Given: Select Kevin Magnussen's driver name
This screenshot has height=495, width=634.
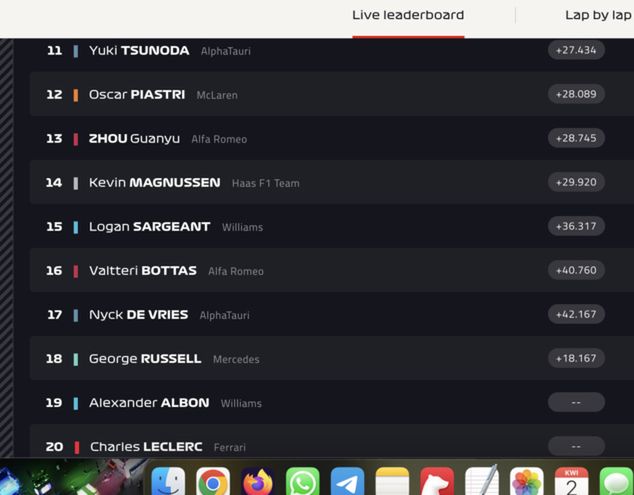Looking at the screenshot, I should (154, 183).
